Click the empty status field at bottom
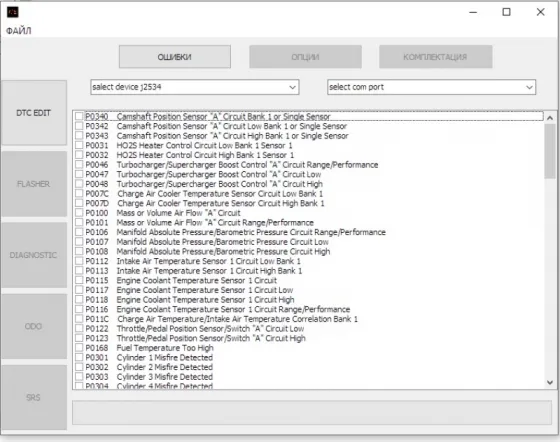 (x=312, y=413)
